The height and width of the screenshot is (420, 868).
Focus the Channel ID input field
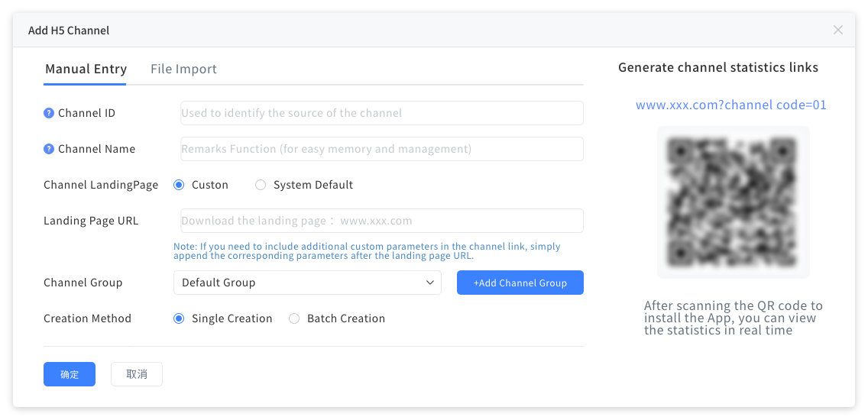click(382, 113)
